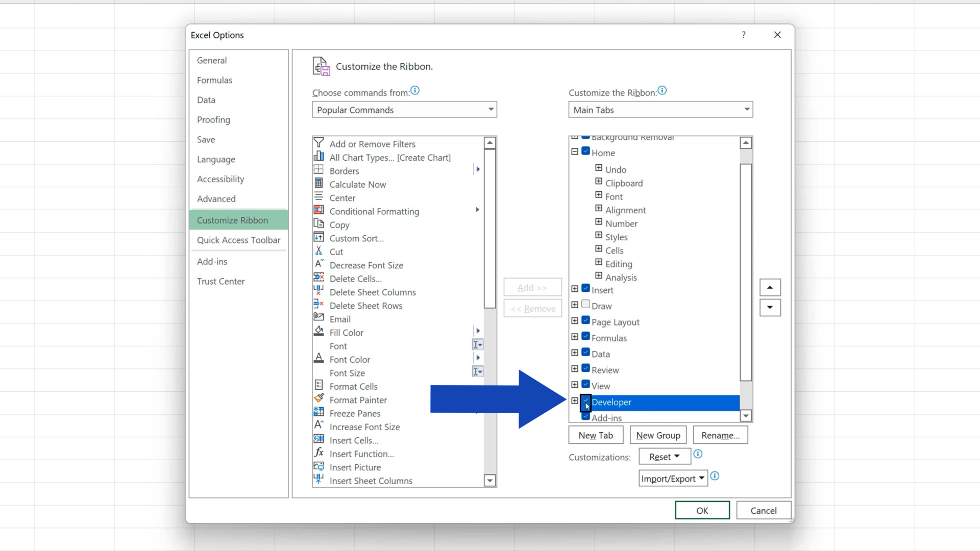Select the Cut scissors icon
The image size is (980, 551).
[318, 251]
